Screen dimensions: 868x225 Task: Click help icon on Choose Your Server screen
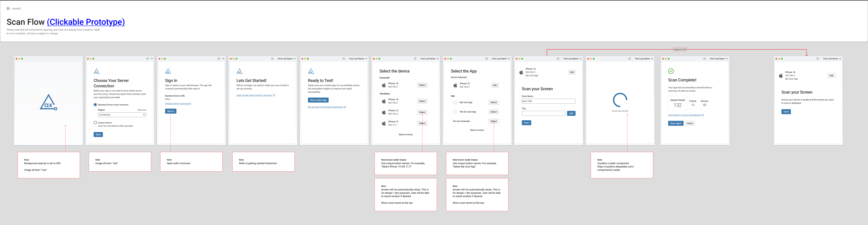pos(147,59)
